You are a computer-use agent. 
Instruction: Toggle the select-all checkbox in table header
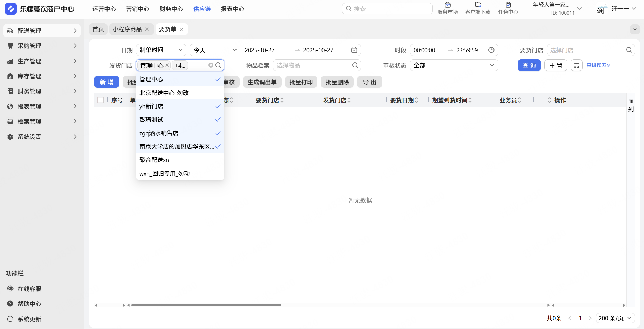101,100
